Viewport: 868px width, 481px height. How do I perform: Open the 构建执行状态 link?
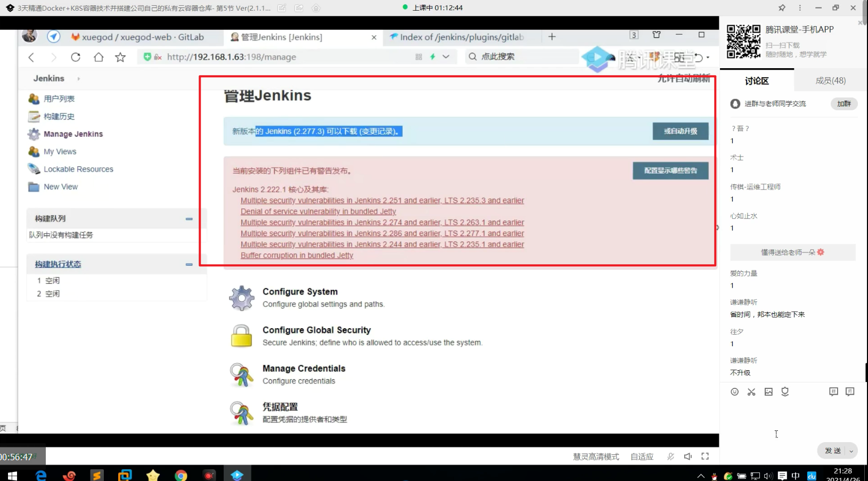click(x=58, y=264)
